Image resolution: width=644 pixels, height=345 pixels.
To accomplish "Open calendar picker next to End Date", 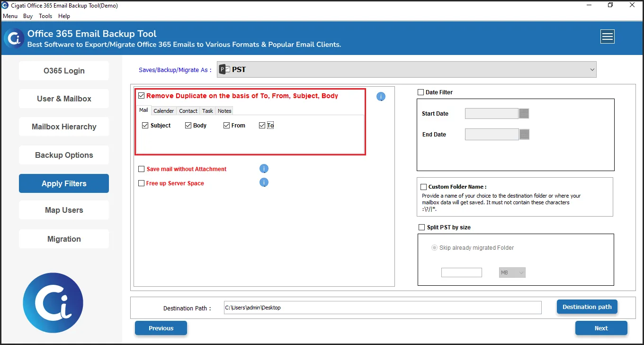I will 524,134.
